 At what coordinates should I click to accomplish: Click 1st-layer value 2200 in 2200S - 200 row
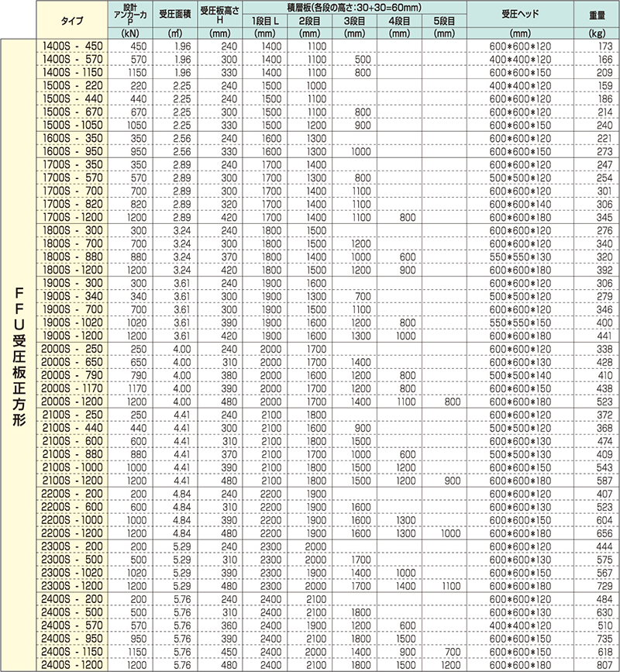tap(270, 494)
